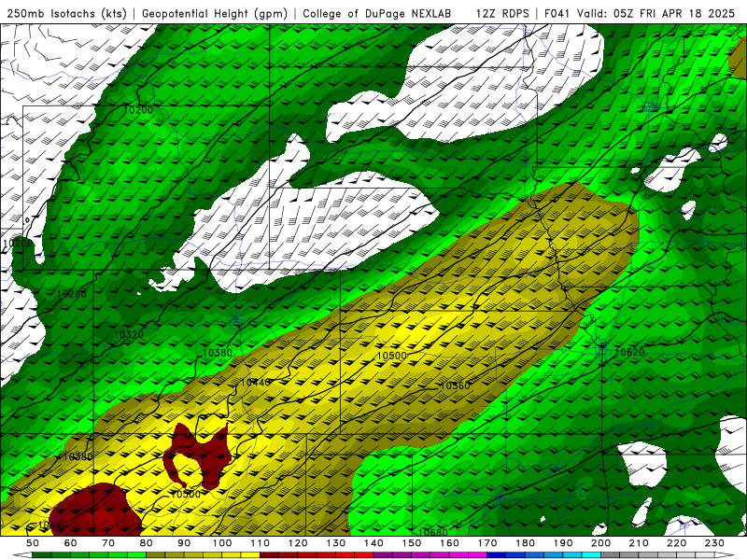Click the 130 value on the color scale
This screenshot has width=747, height=560.
tap(336, 543)
